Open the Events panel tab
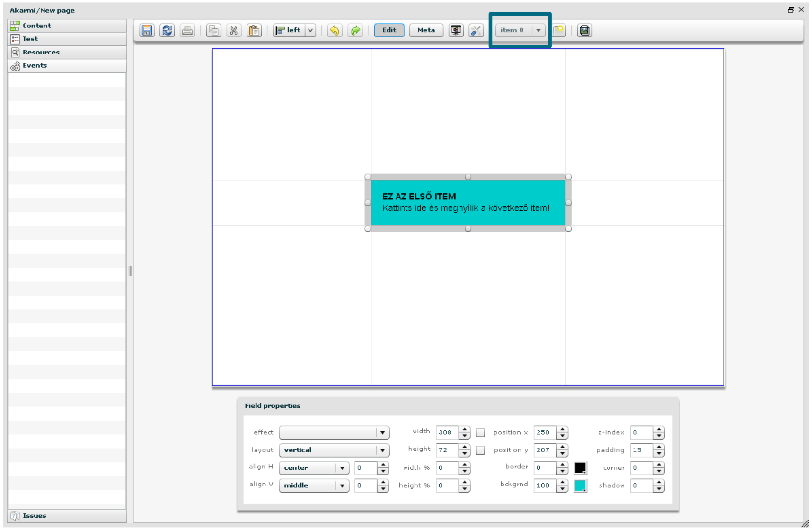Image resolution: width=812 pixels, height=530 pixels. [x=35, y=65]
